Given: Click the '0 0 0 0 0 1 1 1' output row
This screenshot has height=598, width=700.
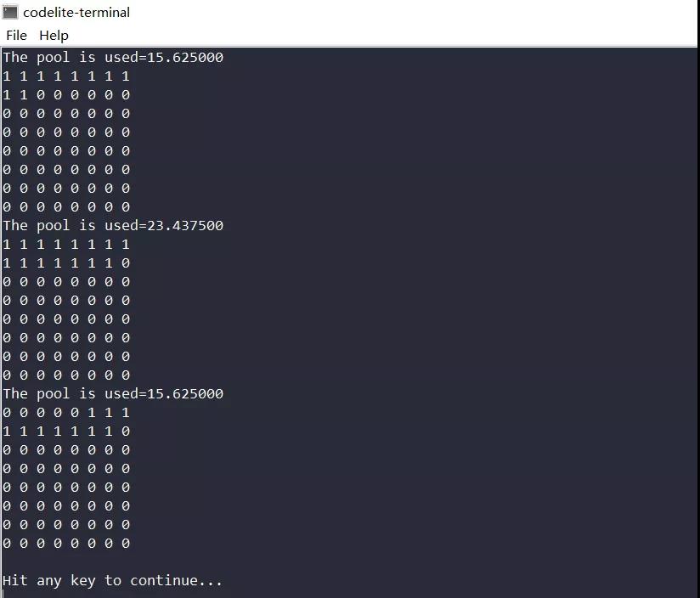Looking at the screenshot, I should (x=66, y=412).
